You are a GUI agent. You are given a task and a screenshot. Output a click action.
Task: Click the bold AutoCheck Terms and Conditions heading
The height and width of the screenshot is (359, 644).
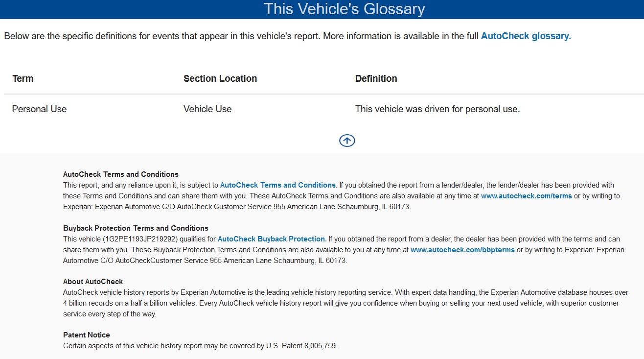coord(121,174)
